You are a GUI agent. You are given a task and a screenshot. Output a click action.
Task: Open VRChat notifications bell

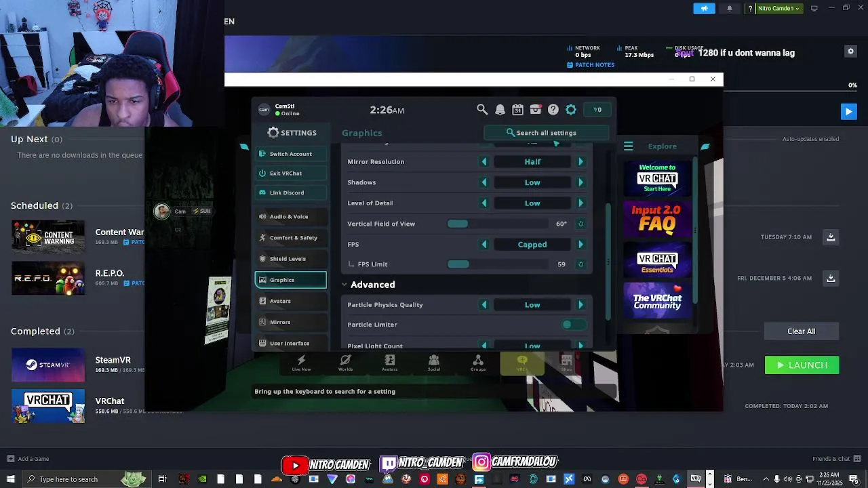pyautogui.click(x=500, y=109)
